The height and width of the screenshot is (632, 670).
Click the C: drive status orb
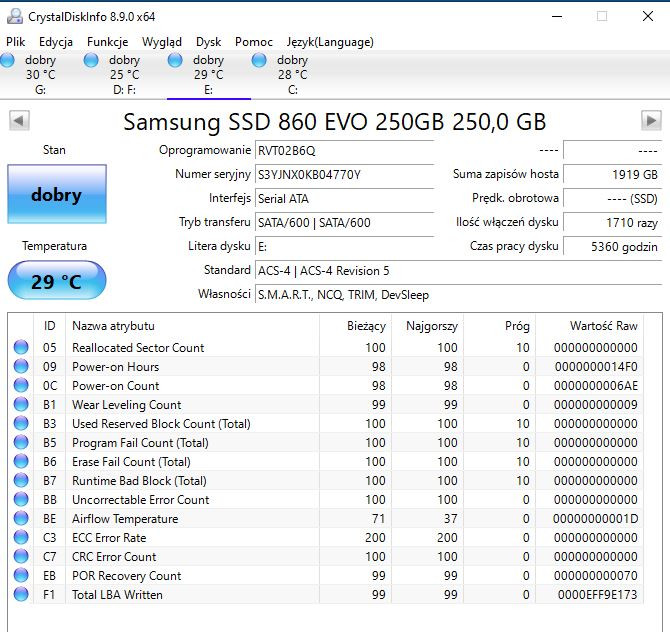pos(259,60)
